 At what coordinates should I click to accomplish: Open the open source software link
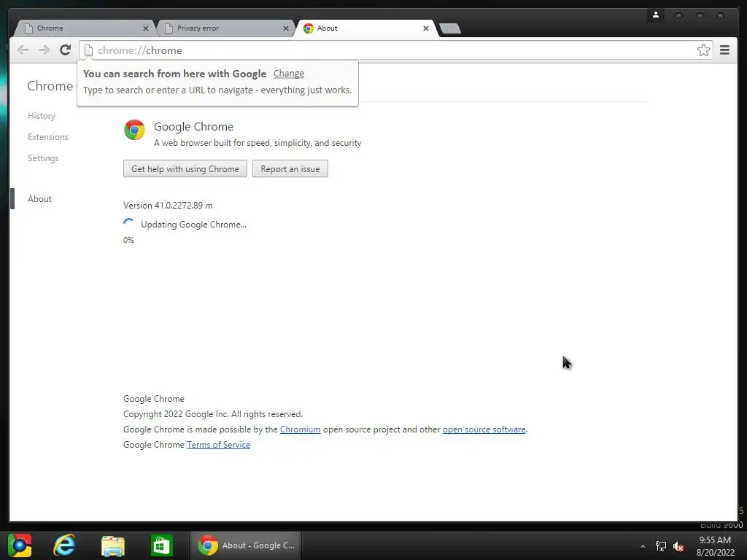[x=484, y=429]
